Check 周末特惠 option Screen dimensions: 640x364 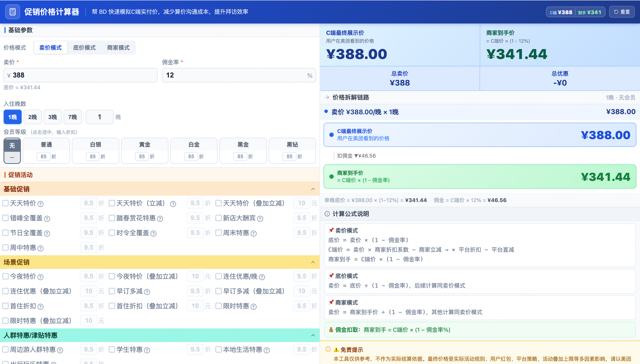point(218,233)
